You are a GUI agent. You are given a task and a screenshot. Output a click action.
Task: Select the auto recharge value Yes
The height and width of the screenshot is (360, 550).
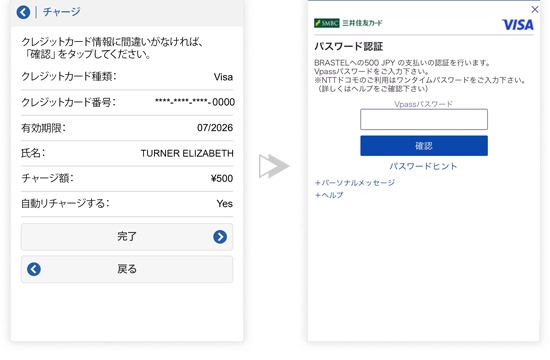pos(224,204)
